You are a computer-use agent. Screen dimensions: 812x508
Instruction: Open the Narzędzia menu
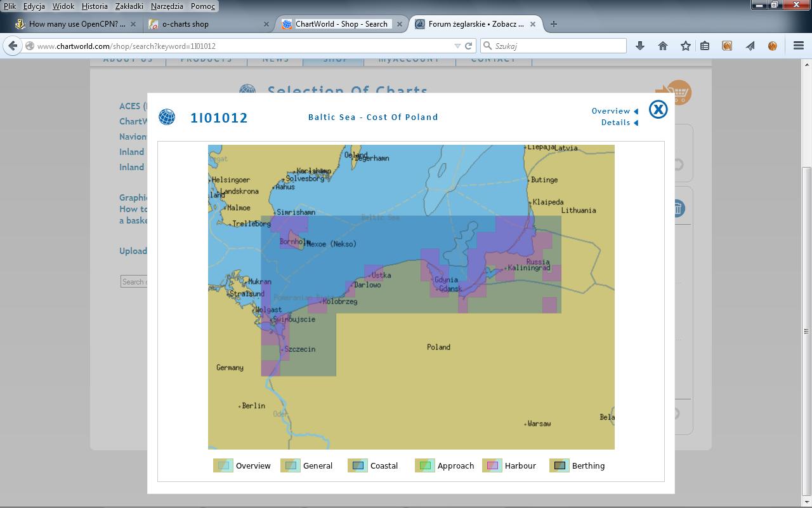[x=167, y=6]
